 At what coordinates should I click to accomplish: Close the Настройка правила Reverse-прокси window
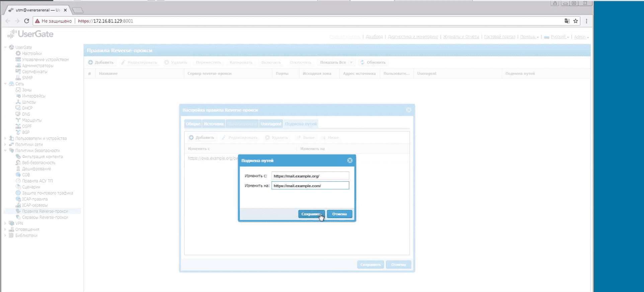[x=409, y=110]
